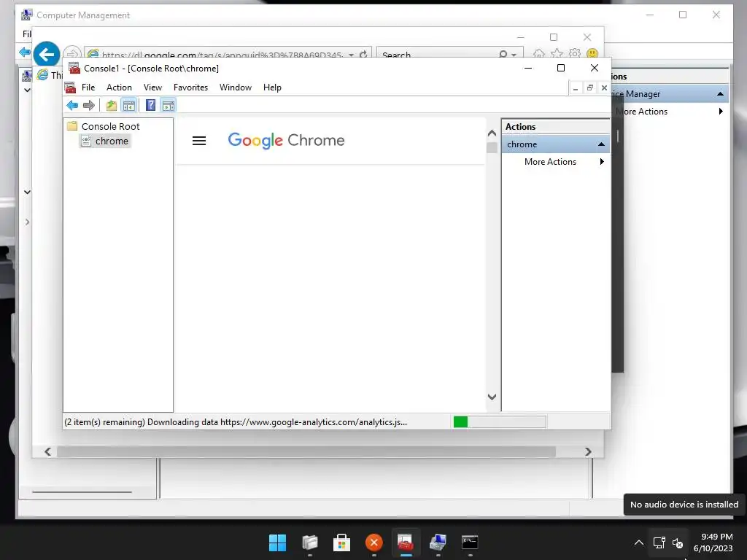747x560 pixels.
Task: Minimize the inner MDI child window
Action: [x=576, y=87]
